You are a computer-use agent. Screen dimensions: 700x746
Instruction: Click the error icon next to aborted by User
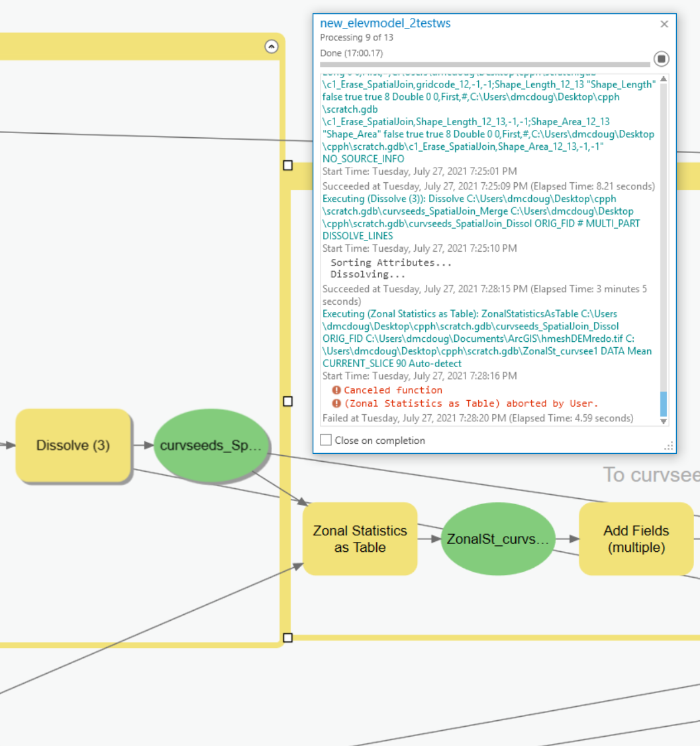pyautogui.click(x=335, y=403)
